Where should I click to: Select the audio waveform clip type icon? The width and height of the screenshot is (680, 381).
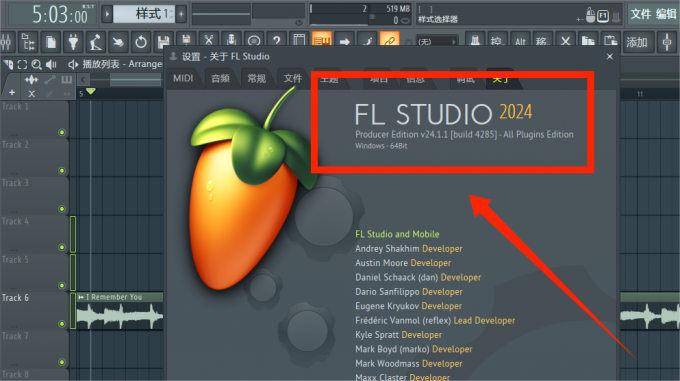pyautogui.click(x=31, y=80)
